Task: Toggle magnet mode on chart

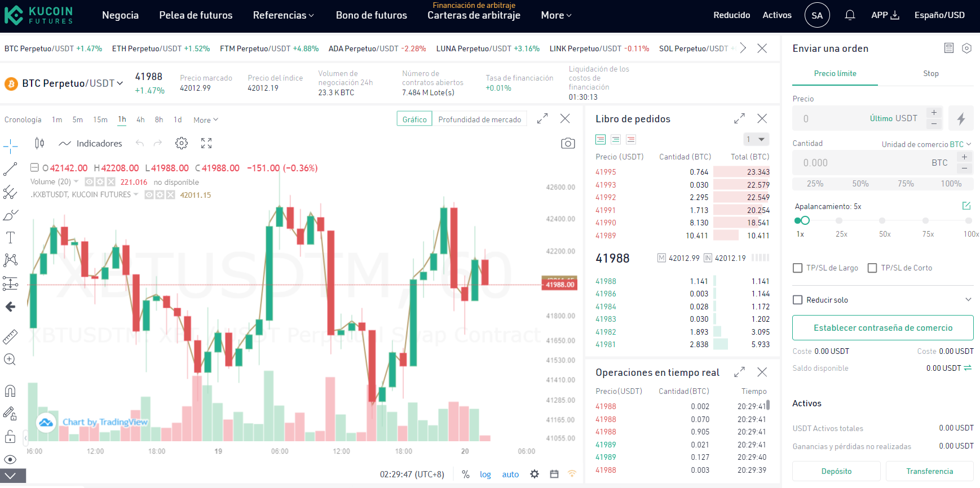Action: coord(10,391)
